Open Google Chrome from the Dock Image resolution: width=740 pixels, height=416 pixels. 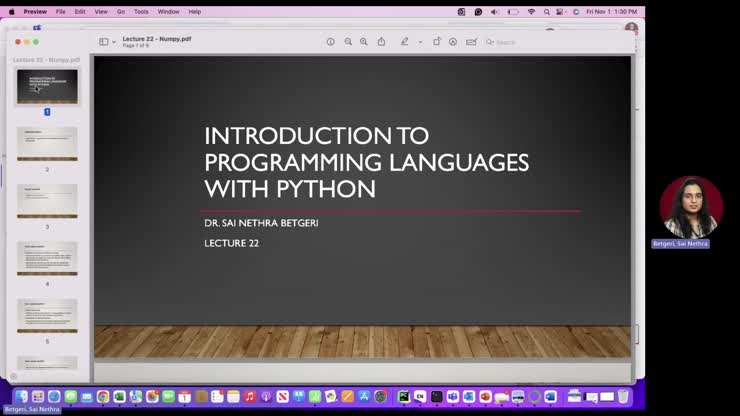pos(103,397)
